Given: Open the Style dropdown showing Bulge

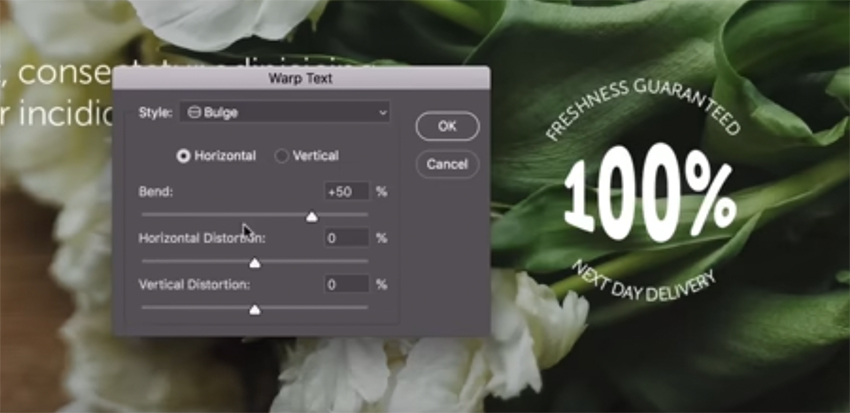Looking at the screenshot, I should 285,112.
